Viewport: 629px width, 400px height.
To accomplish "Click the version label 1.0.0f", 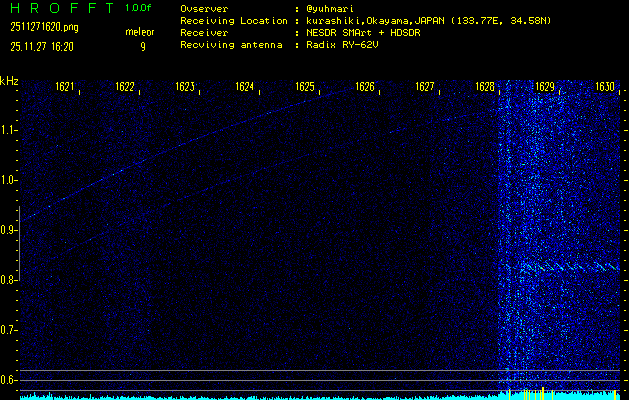I will 138,8.
